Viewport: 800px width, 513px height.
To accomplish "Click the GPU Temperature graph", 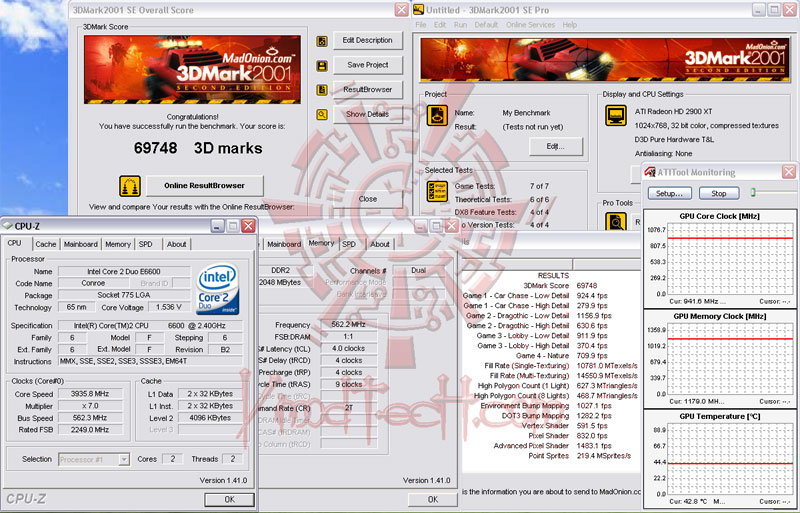I will point(731,461).
